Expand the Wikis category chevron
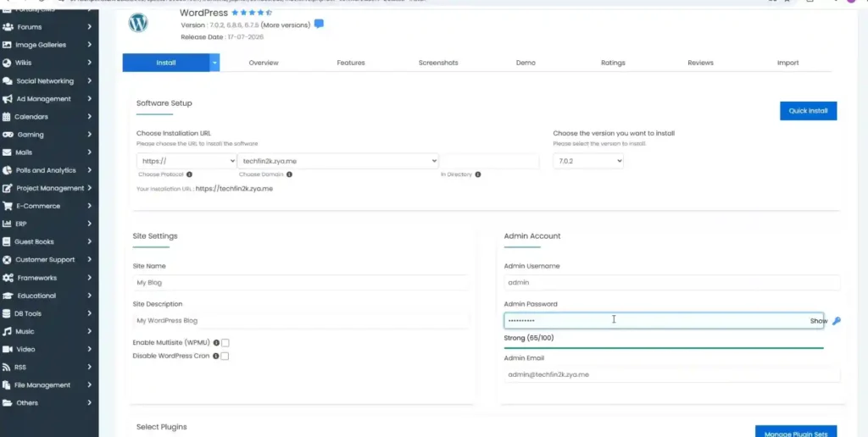868x437 pixels. coord(89,63)
